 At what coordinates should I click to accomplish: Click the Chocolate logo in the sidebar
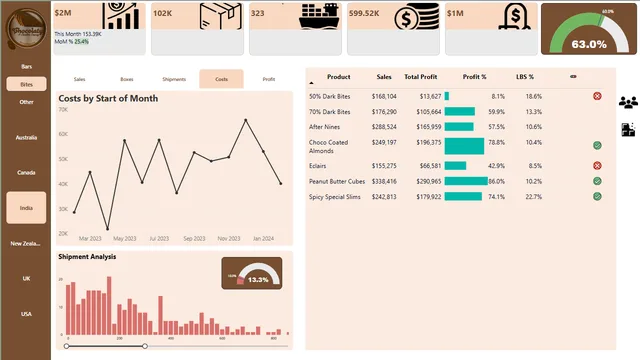26,29
